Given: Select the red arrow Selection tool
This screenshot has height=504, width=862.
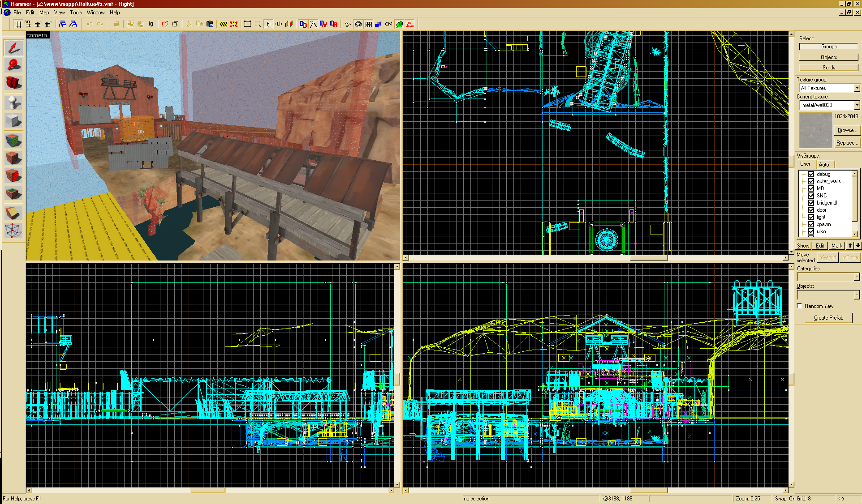Looking at the screenshot, I should [13, 48].
